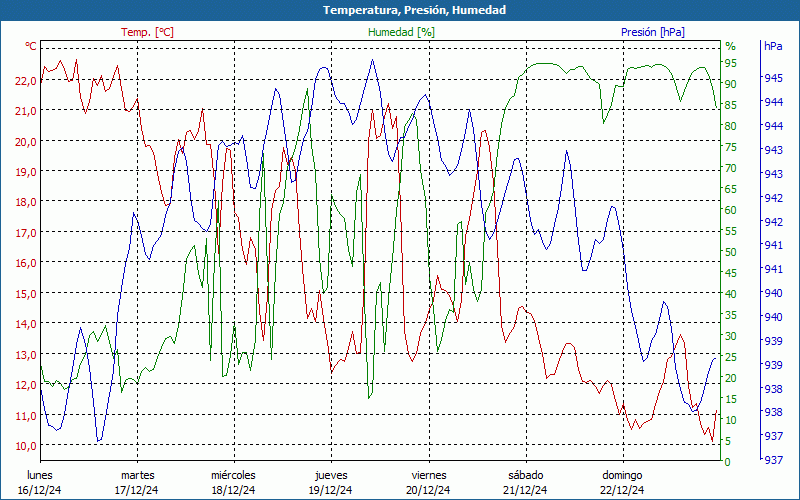
Task: Click the "17/12/24" date label
Action: [x=136, y=490]
